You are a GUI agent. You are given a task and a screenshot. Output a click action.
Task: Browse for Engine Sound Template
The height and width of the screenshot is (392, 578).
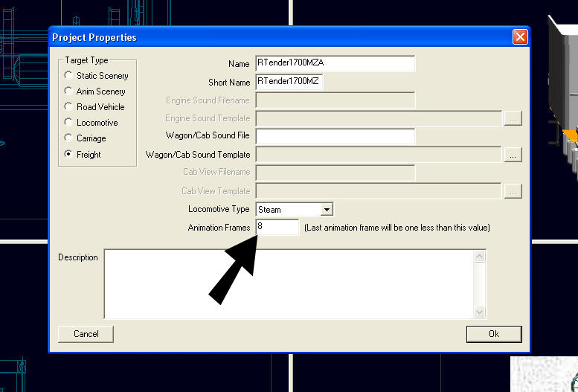[513, 118]
